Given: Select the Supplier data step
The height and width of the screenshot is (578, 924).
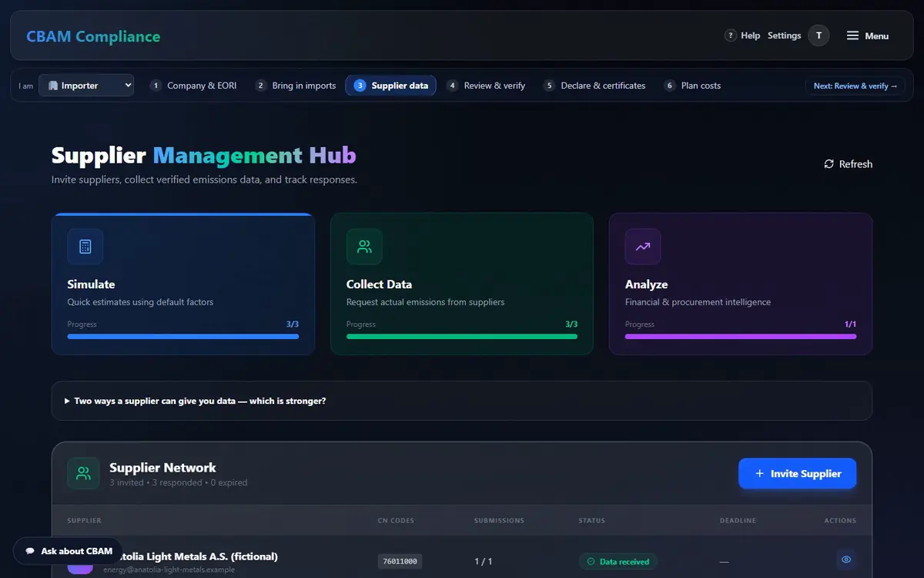Looking at the screenshot, I should pyautogui.click(x=391, y=86).
